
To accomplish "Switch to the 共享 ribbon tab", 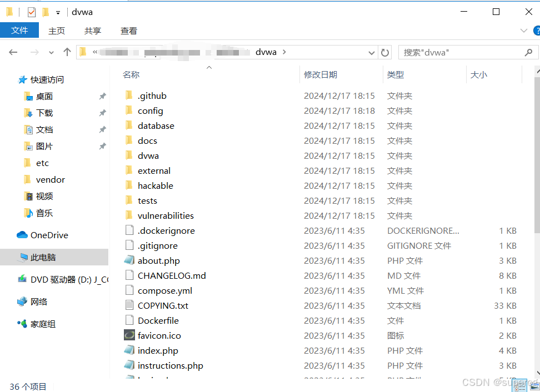I will pos(93,31).
